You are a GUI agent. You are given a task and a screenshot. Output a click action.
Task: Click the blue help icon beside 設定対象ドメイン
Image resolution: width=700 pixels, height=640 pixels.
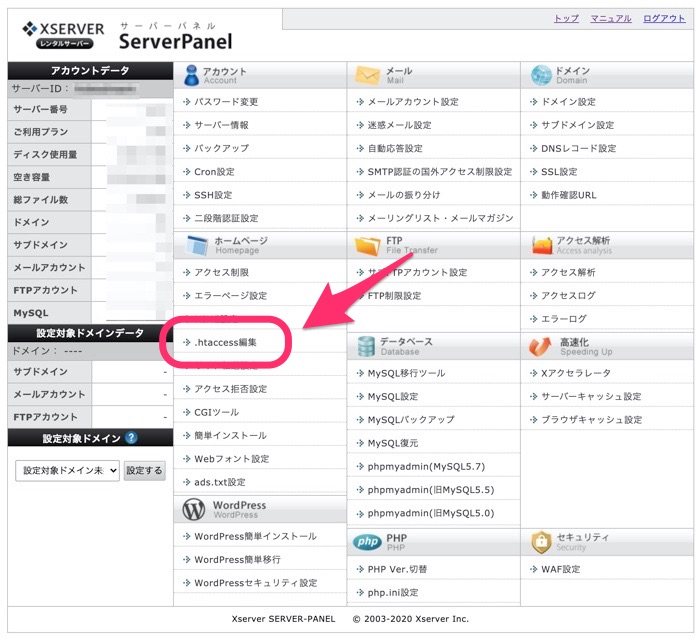(x=131, y=438)
